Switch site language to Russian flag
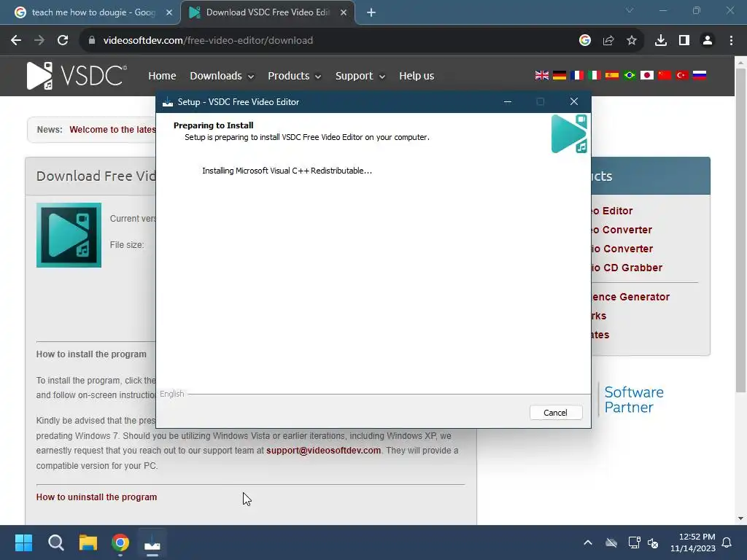The image size is (747, 560). coord(700,75)
